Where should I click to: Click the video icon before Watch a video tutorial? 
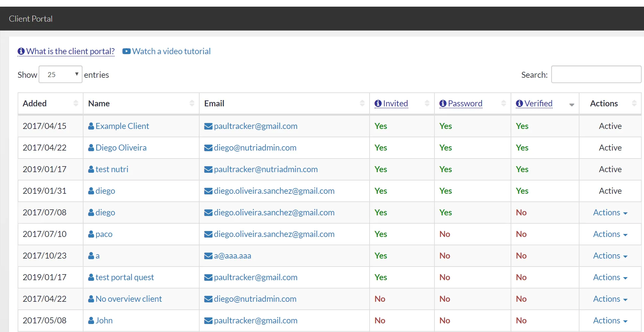point(126,51)
